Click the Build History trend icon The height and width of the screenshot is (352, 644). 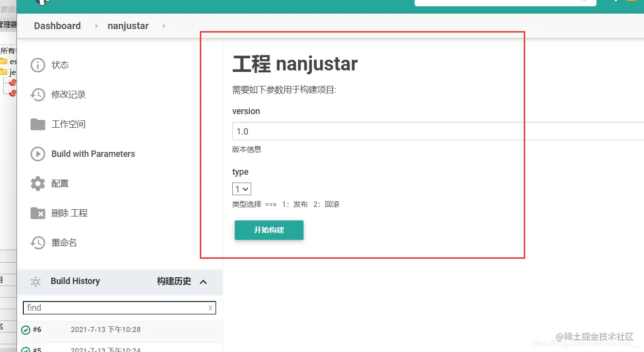point(35,282)
